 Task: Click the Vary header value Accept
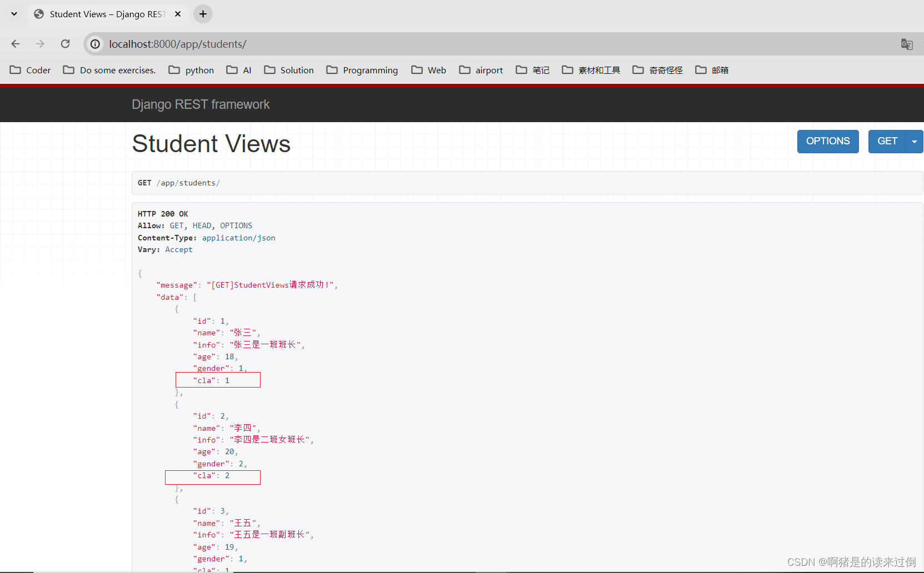pyautogui.click(x=179, y=249)
